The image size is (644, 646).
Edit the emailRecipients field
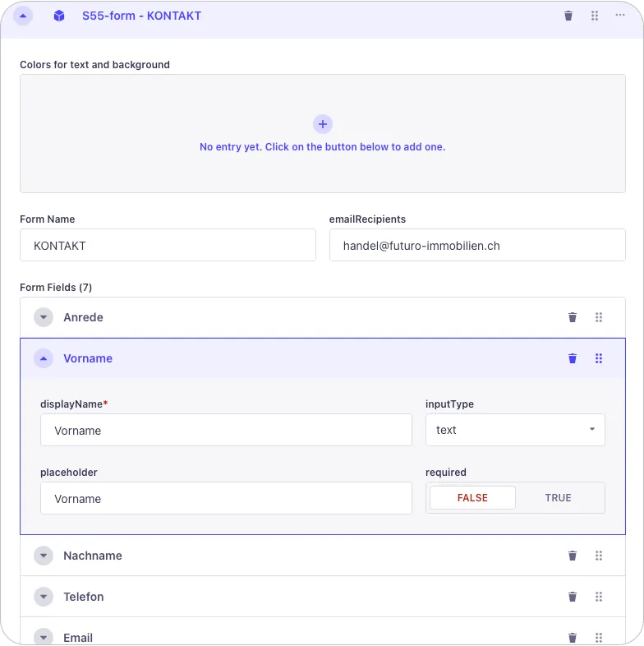pos(477,246)
